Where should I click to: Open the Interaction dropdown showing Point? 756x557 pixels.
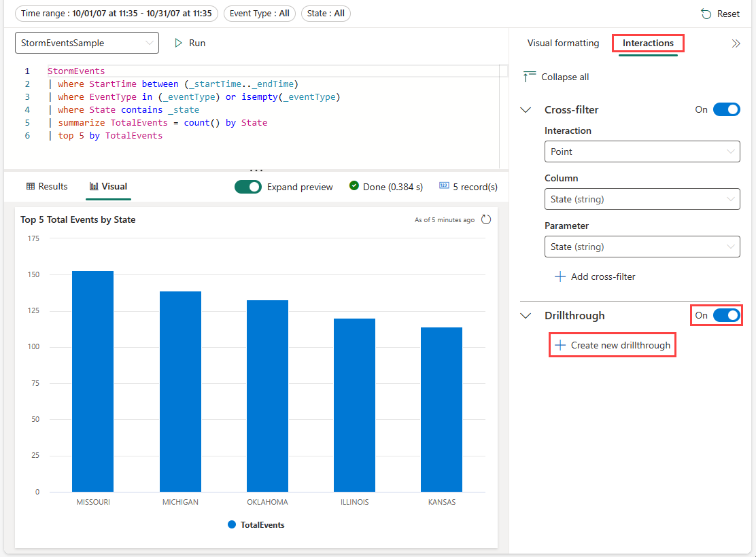642,151
